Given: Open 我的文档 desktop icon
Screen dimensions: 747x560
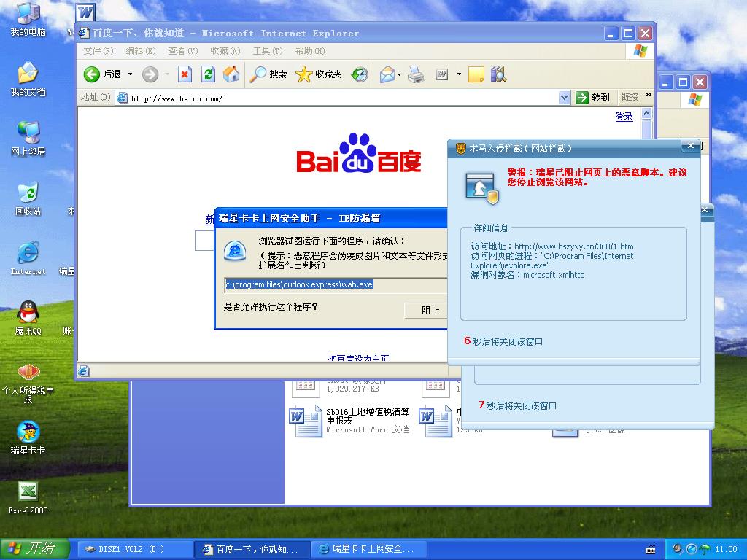Looking at the screenshot, I should point(28,79).
